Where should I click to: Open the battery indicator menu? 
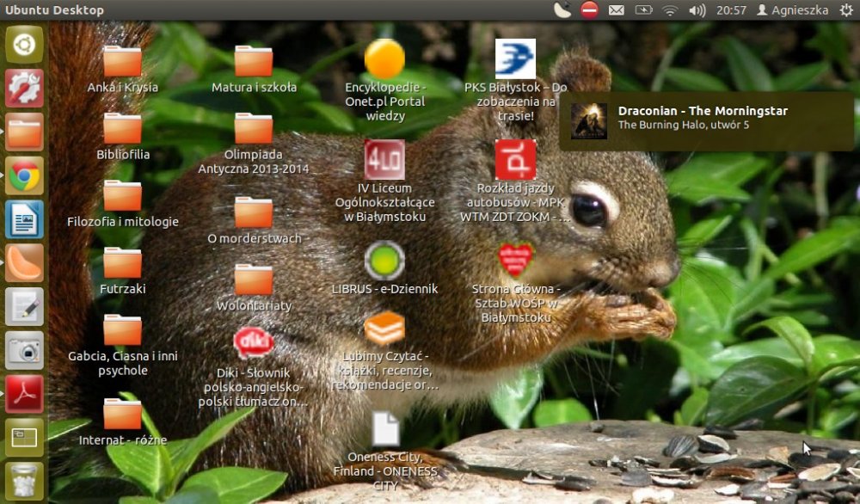pyautogui.click(x=643, y=9)
